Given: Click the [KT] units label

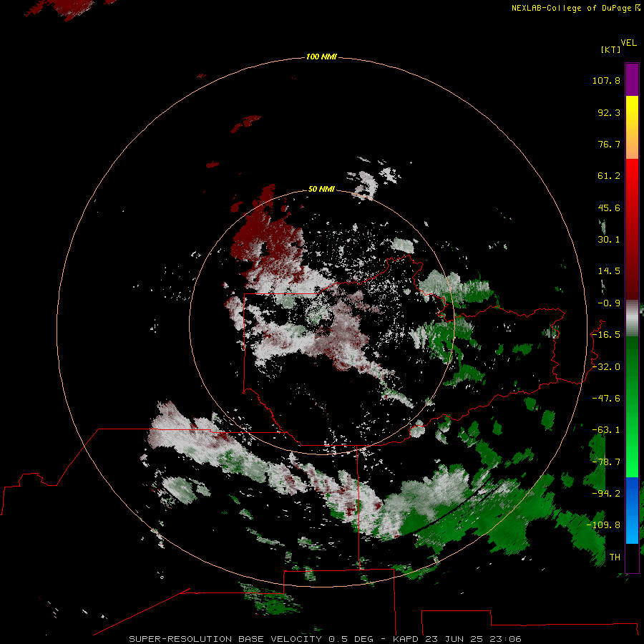Looking at the screenshot, I should (611, 49).
